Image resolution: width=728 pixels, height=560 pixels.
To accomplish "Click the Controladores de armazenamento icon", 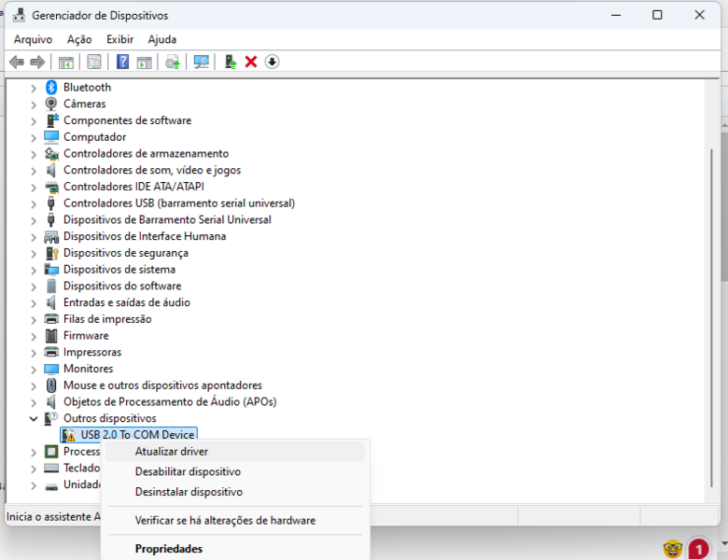I will (51, 154).
